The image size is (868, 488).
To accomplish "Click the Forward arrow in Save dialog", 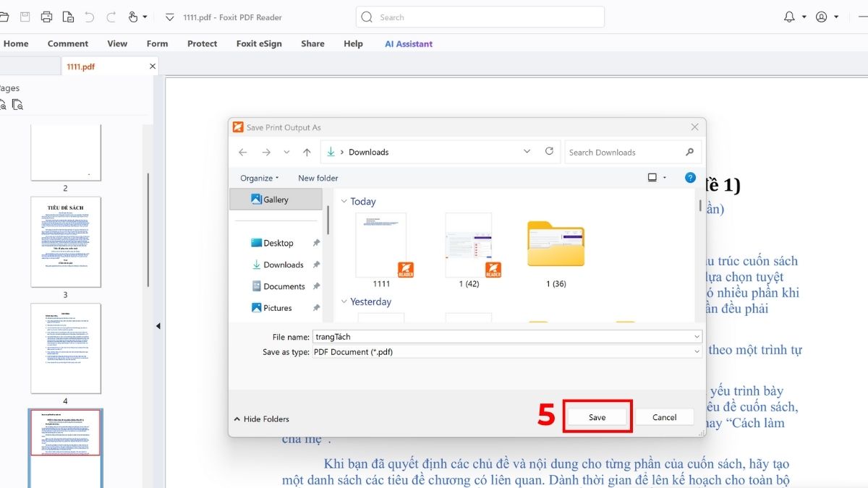I will pos(266,152).
